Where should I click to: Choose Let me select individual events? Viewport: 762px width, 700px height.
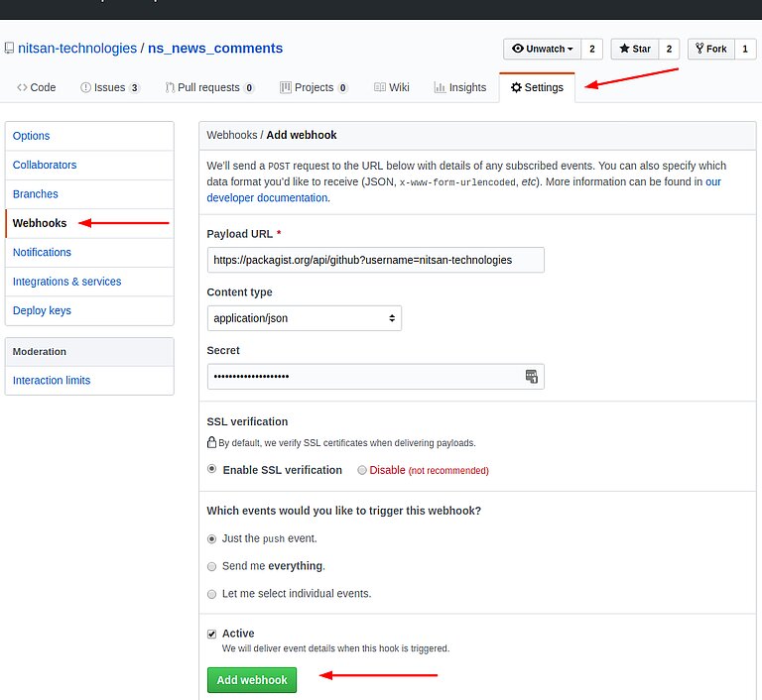pyautogui.click(x=212, y=594)
